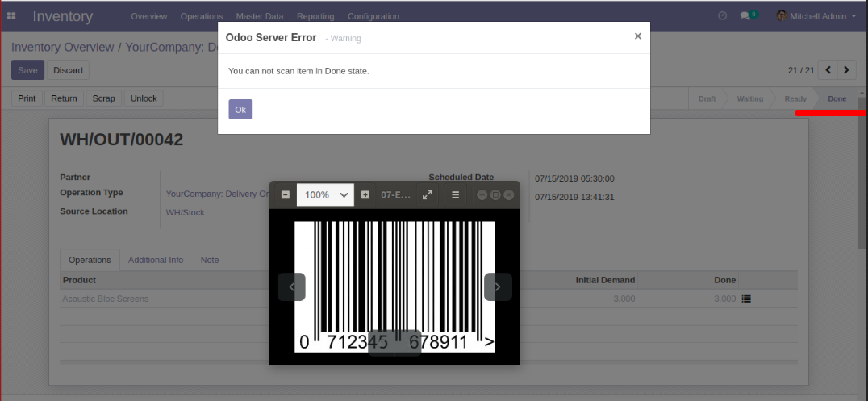Open the activities clock icon
Viewport: 868px width, 401px height.
point(722,16)
